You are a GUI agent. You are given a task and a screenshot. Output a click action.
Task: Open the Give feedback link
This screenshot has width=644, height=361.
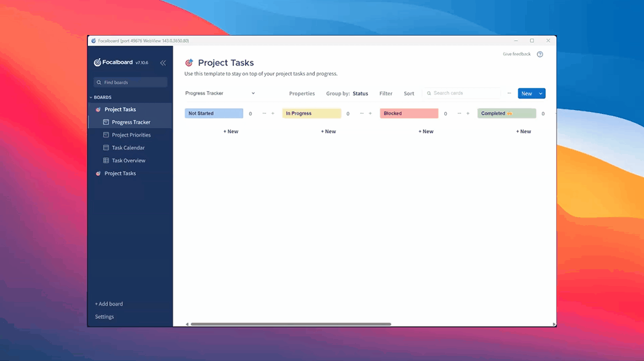(516, 54)
